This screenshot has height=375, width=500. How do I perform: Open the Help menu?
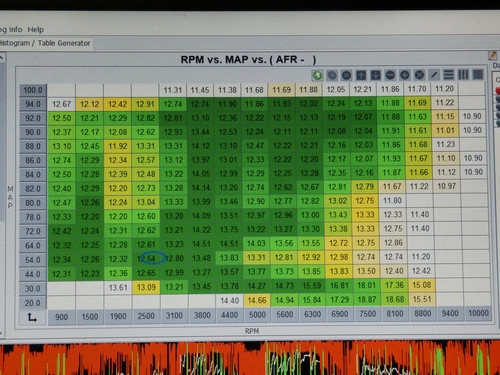(x=36, y=30)
